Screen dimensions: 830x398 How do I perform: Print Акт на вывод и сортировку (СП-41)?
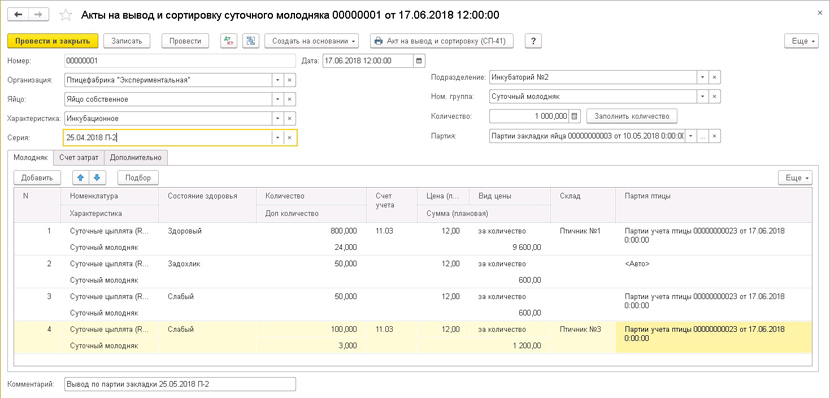(442, 41)
